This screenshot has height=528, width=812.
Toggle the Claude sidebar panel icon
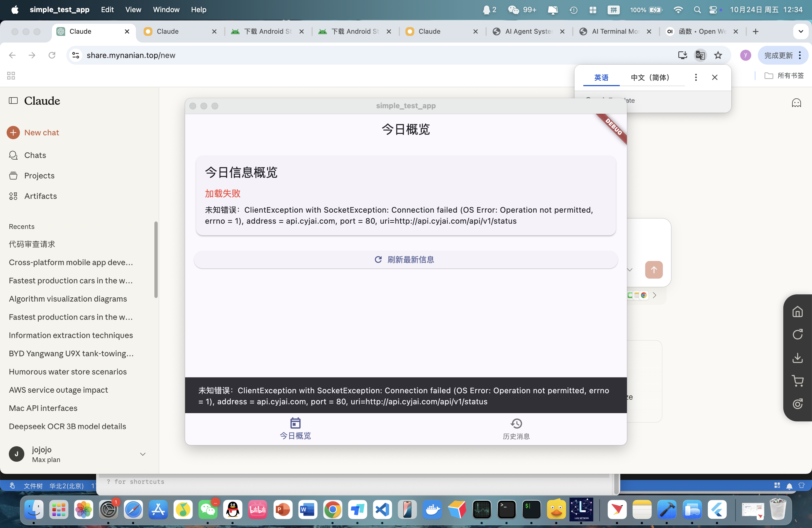[13, 101]
